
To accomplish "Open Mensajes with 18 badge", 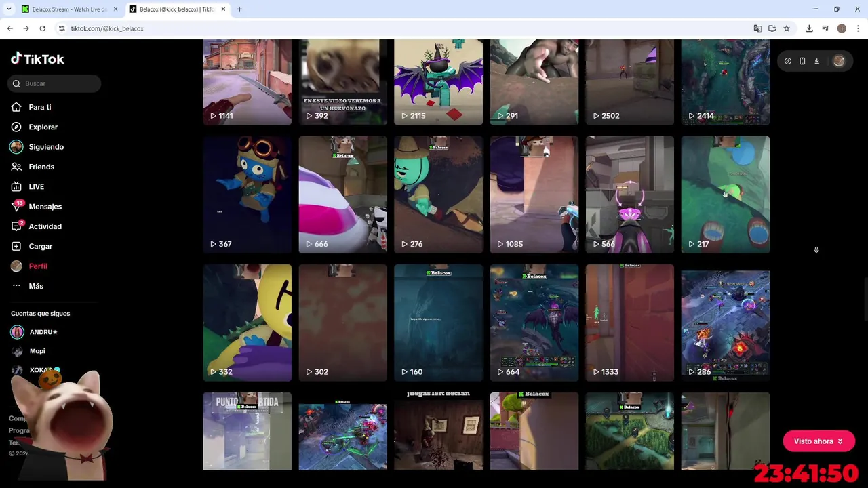I will (37, 207).
